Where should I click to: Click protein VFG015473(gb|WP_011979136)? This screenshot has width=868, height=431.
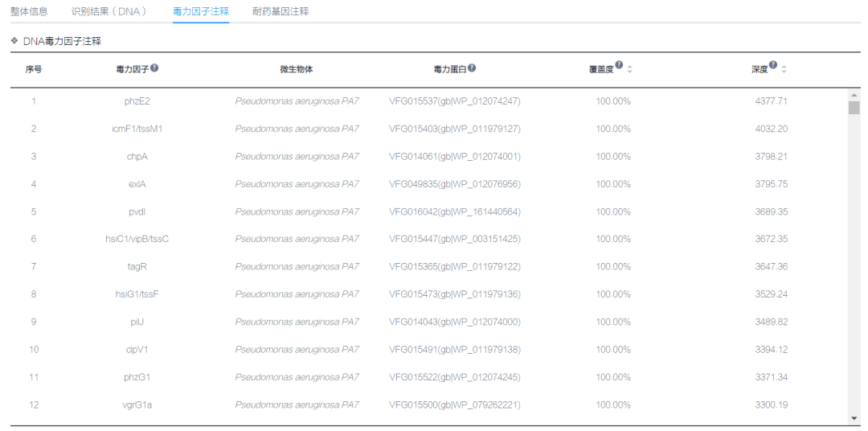pos(454,294)
